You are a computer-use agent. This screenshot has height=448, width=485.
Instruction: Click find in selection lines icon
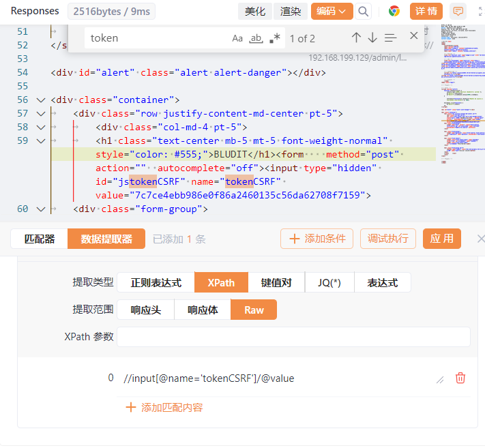click(x=390, y=38)
